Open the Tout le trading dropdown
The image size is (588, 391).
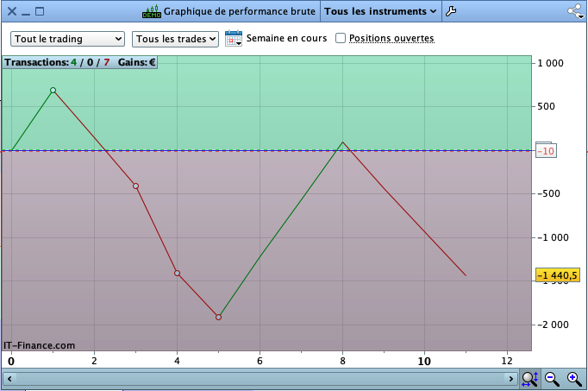[67, 39]
